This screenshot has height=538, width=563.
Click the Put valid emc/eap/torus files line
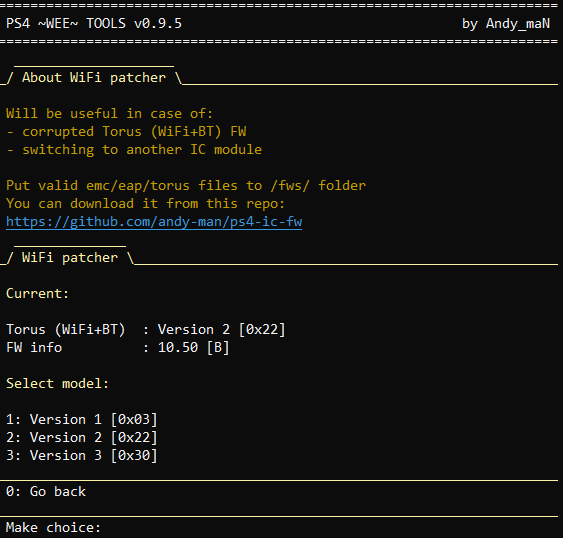[186, 185]
